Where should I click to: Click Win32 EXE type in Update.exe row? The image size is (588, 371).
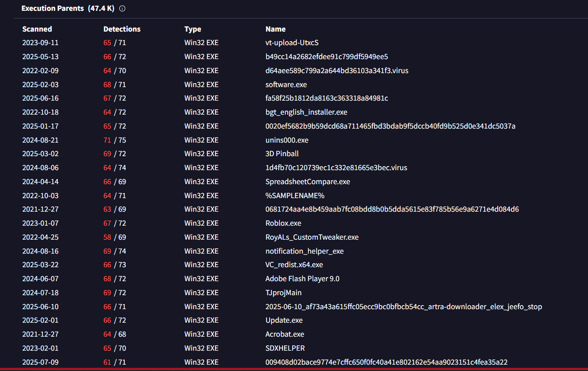tap(201, 320)
